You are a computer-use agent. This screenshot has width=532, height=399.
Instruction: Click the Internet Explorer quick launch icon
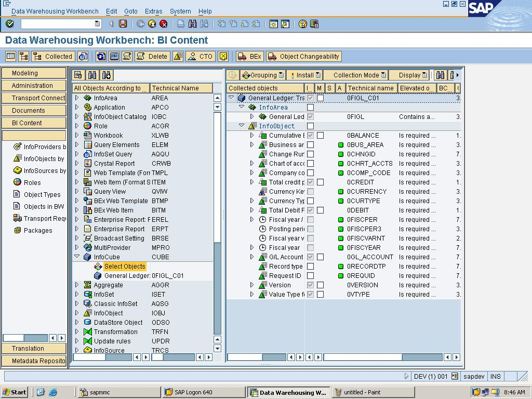[x=53, y=392]
